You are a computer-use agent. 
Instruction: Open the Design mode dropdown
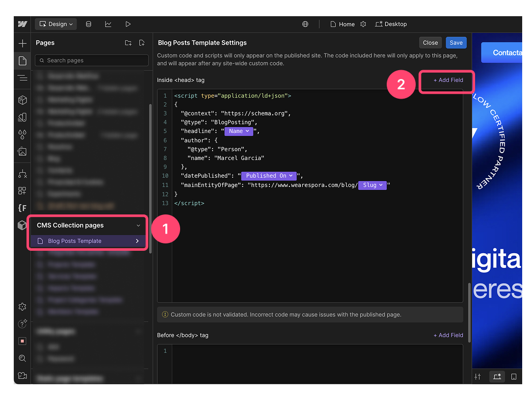[x=56, y=24]
